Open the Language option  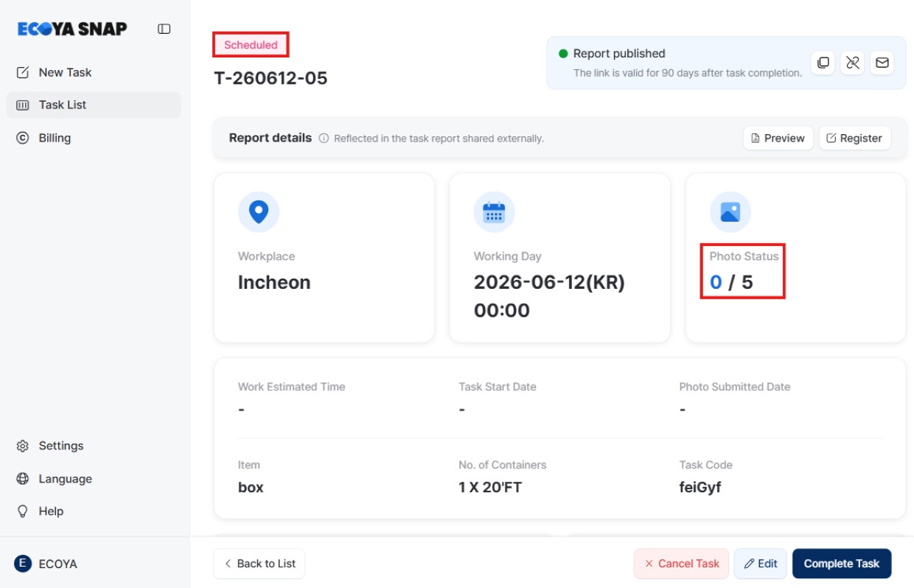pos(94,479)
